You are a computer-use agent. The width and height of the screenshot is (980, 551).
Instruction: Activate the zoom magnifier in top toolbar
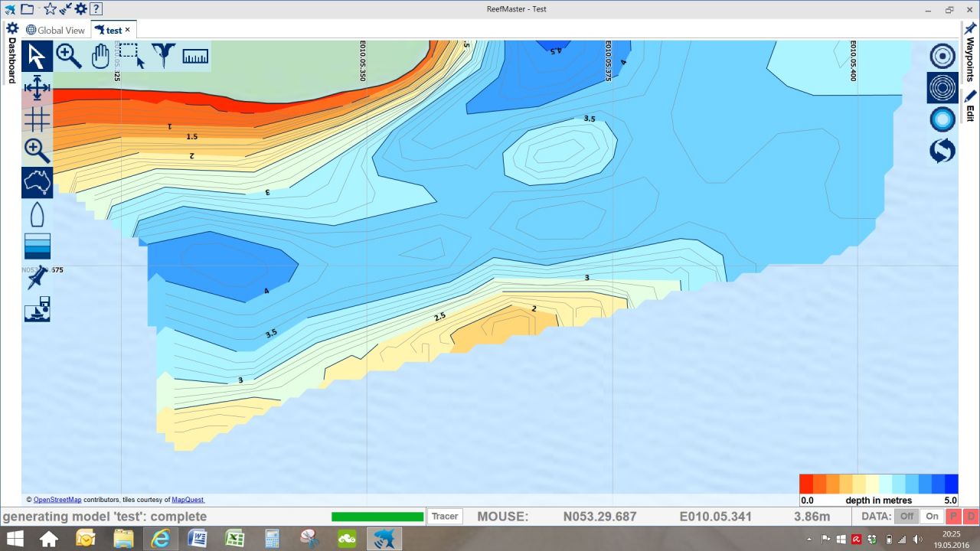[69, 56]
